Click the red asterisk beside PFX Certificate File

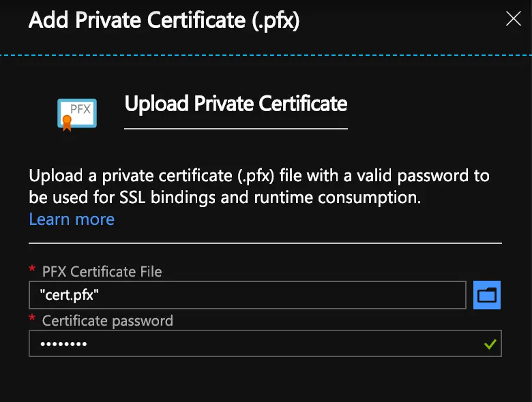click(x=32, y=269)
